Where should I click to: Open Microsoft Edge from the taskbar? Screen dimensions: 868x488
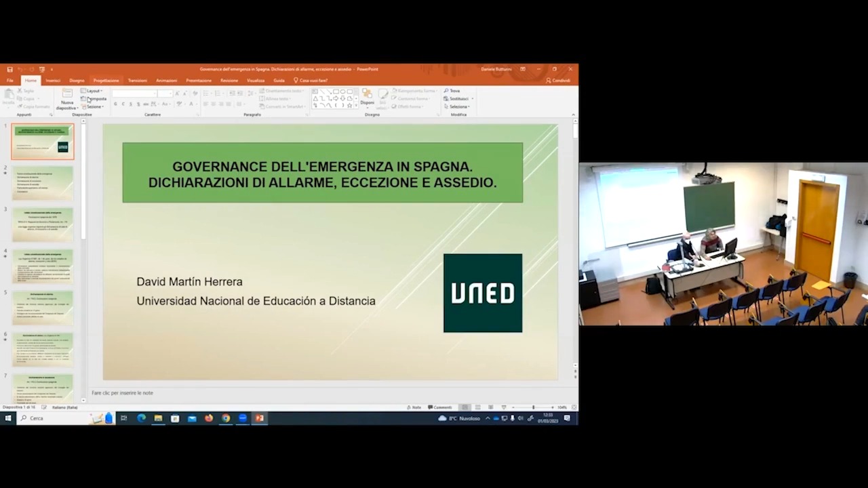coord(141,418)
